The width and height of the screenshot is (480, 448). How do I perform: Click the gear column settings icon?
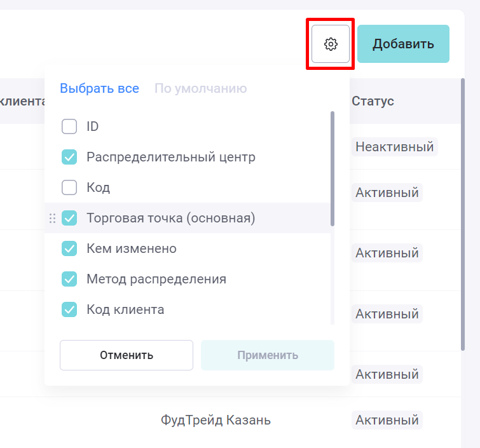pyautogui.click(x=330, y=44)
